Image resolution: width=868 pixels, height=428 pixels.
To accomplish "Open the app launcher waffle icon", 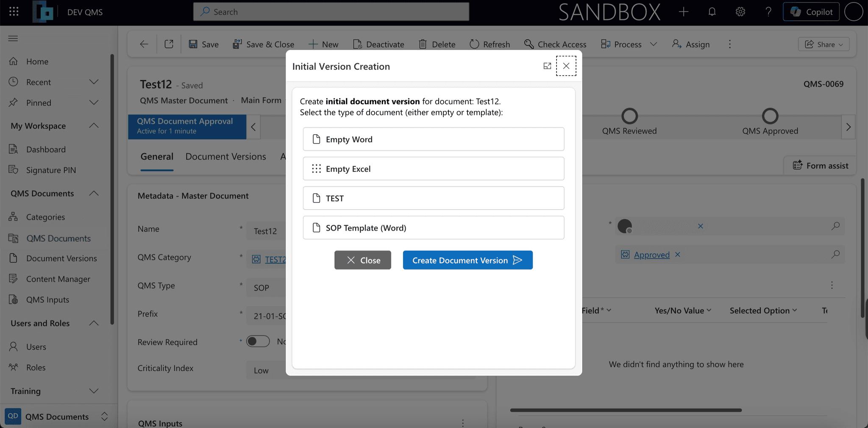I will [x=14, y=12].
